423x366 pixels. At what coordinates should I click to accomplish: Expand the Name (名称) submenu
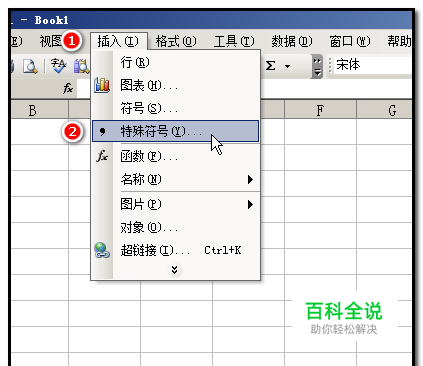click(176, 179)
